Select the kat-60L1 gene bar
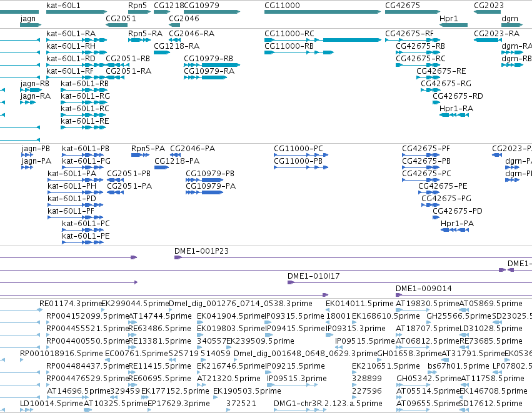532x413 pixels. 77,12
